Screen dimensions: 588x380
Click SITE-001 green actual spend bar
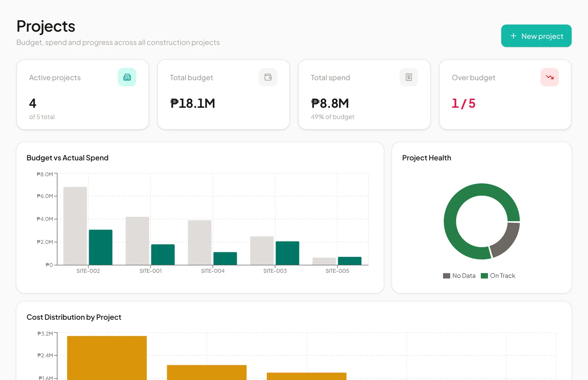[x=163, y=255]
